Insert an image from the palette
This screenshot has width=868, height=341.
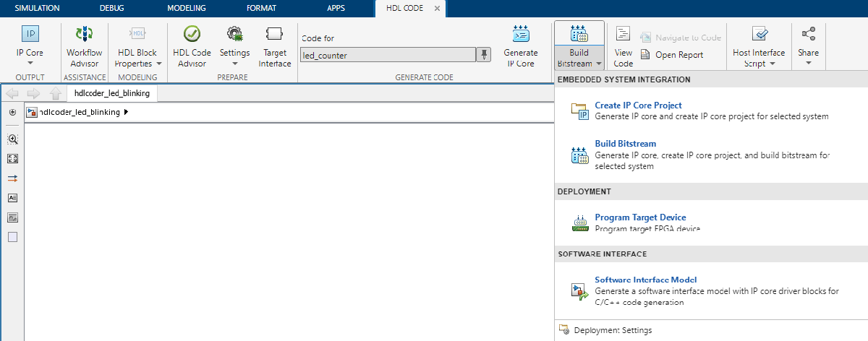pos(12,217)
